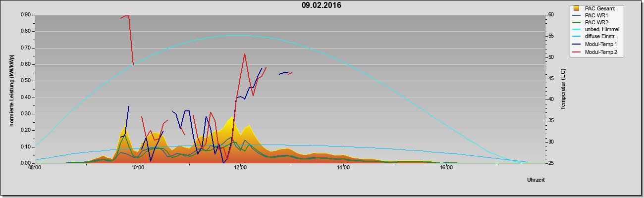The width and height of the screenshot is (644, 198).
Task: Click the 12:00 time axis tick
Action: [240, 168]
